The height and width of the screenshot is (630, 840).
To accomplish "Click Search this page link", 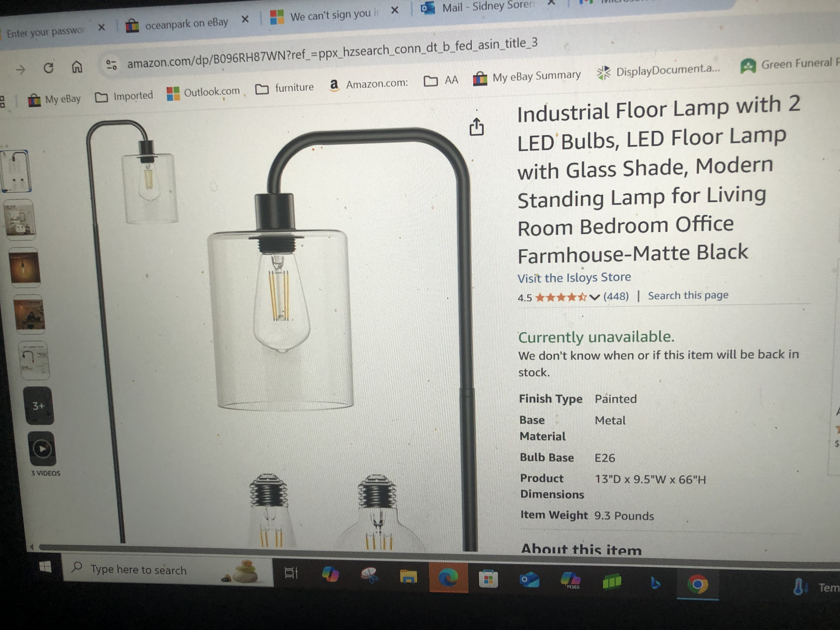I will coord(688,295).
